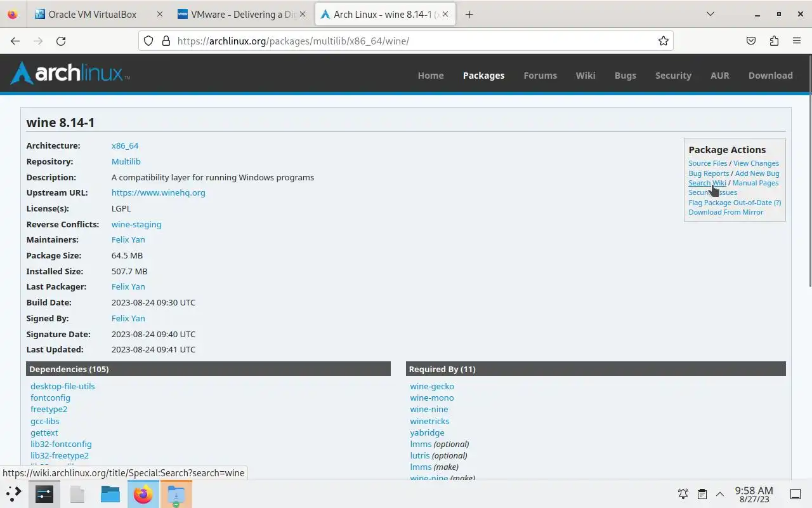Screen dimensions: 812x508
Task: Open the lib32-freetype2 dependency
Action: (x=60, y=455)
